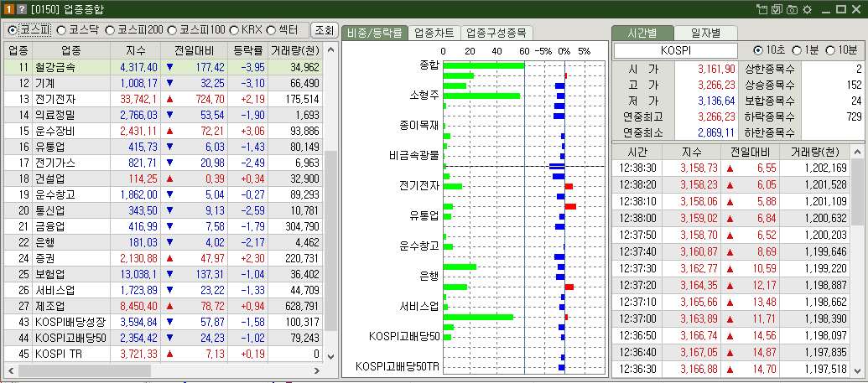Click the 지수 header in sector table

[136, 51]
